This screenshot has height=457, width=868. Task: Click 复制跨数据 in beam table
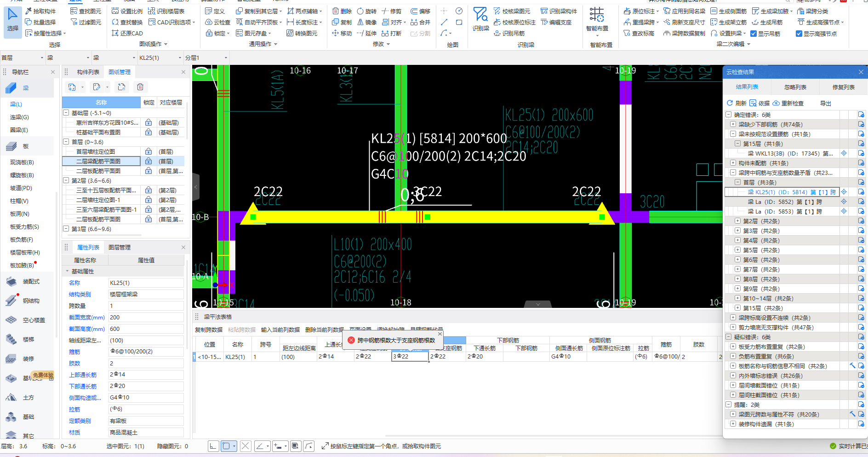(x=209, y=330)
